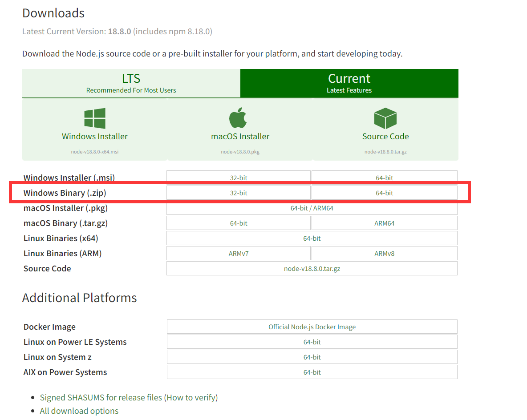Download macOS Binary 64-bit tar.gz
527x420 pixels.
[239, 223]
